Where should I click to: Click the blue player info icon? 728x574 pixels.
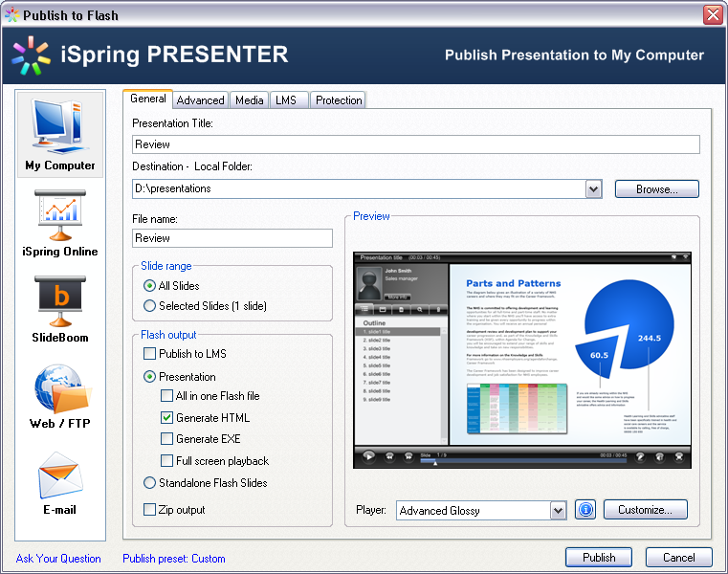[585, 510]
